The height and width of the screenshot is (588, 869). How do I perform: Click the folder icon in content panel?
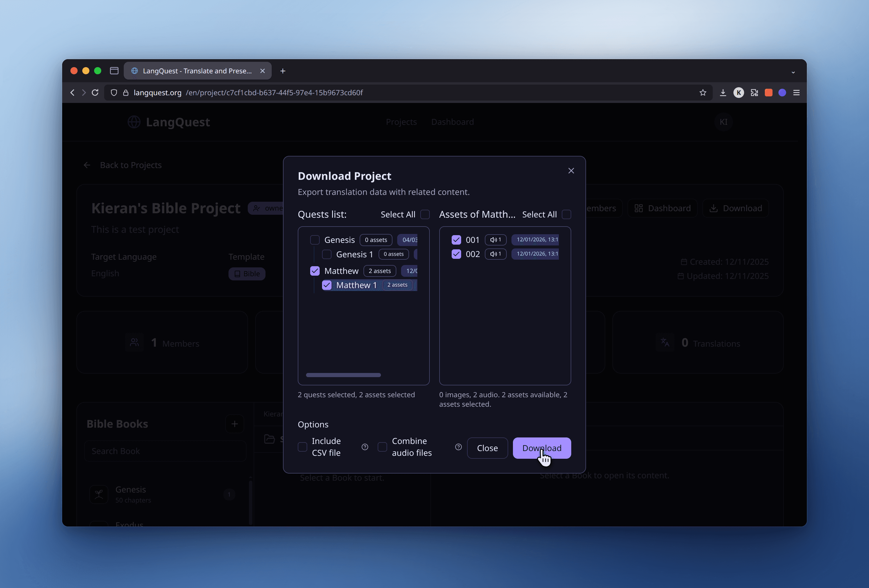click(x=269, y=439)
